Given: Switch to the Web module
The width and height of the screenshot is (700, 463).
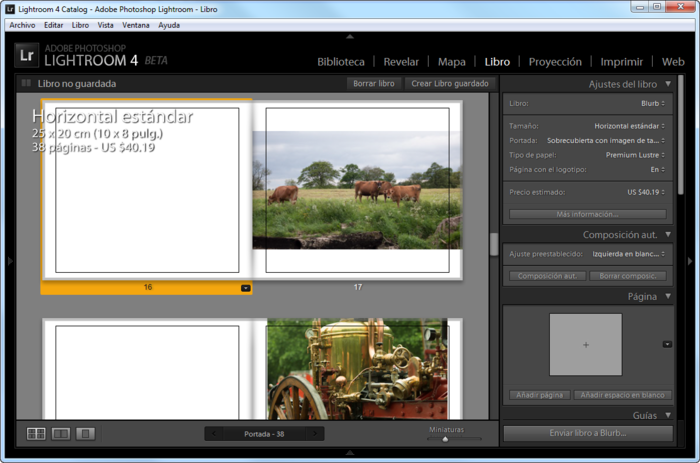Looking at the screenshot, I should click(673, 62).
